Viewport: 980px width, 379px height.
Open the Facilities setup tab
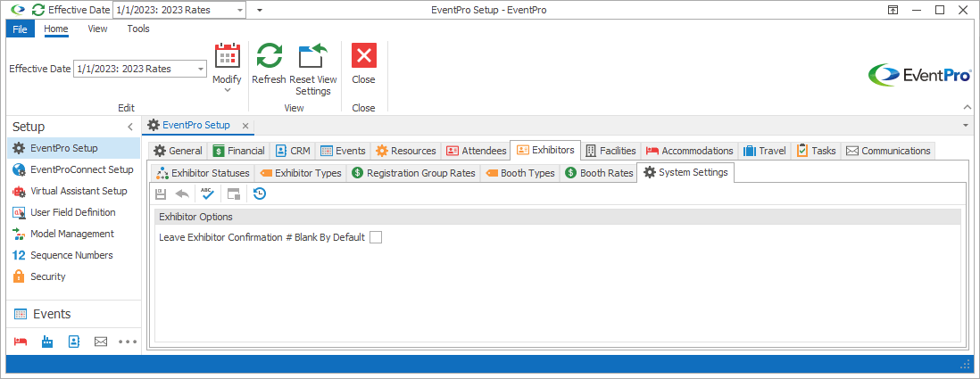pyautogui.click(x=610, y=151)
